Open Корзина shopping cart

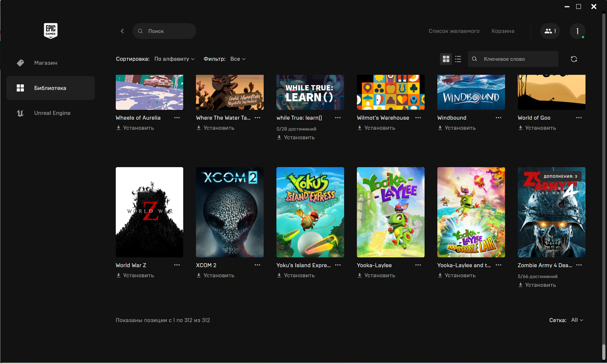503,31
